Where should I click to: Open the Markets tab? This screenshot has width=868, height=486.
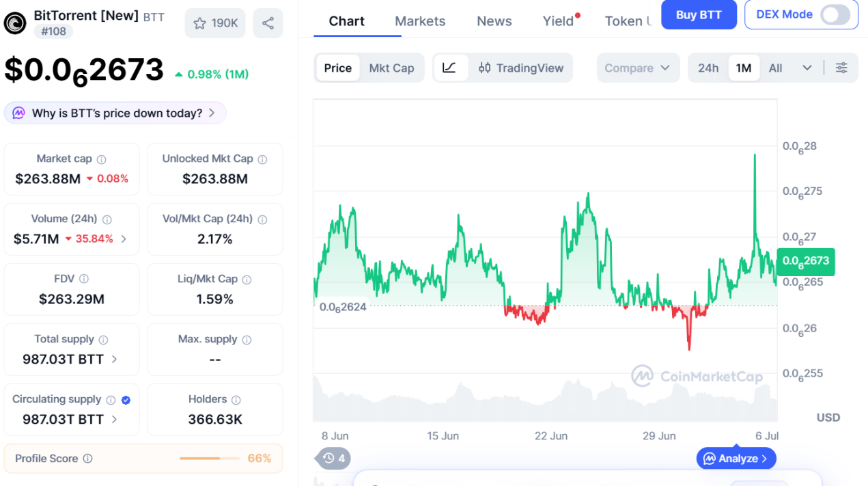point(420,21)
